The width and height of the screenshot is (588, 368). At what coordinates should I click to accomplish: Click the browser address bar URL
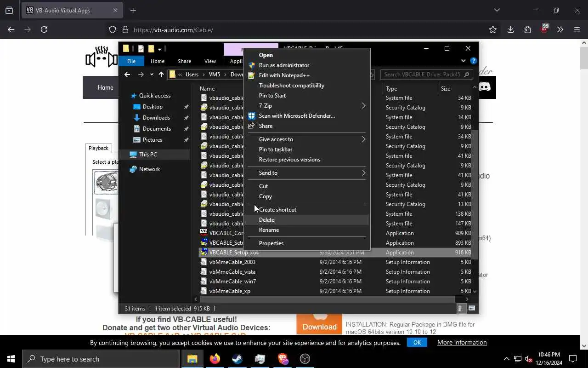[x=173, y=30]
